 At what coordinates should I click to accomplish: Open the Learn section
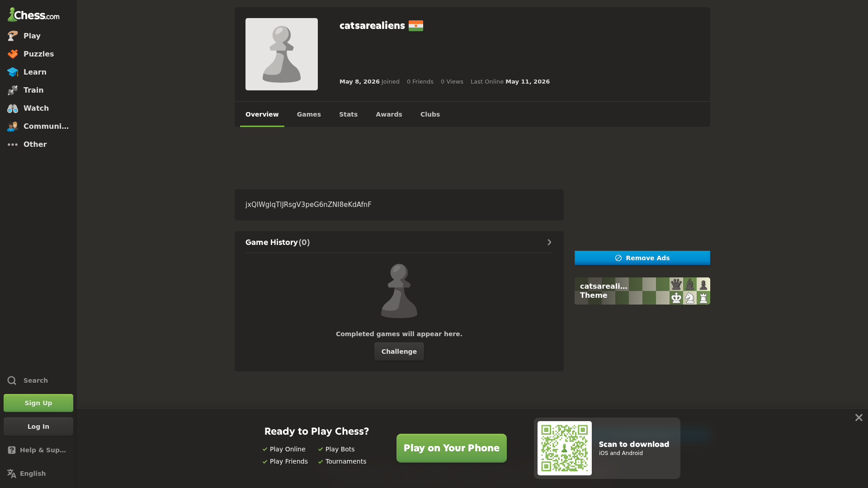click(x=38, y=72)
